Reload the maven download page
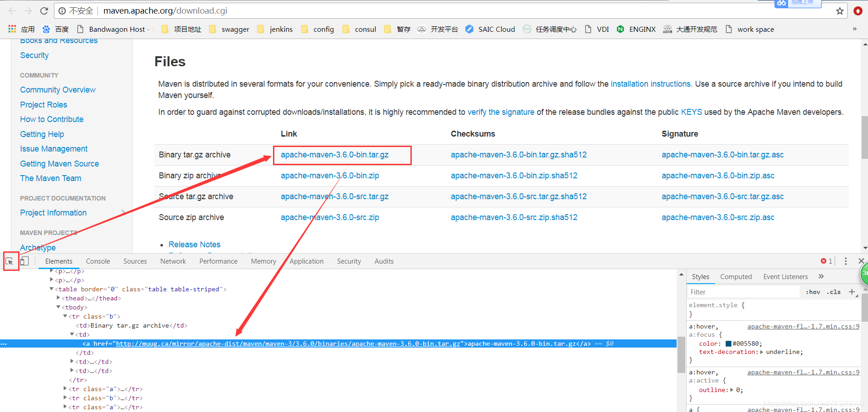Image resolution: width=868 pixels, height=412 pixels. coord(44,11)
